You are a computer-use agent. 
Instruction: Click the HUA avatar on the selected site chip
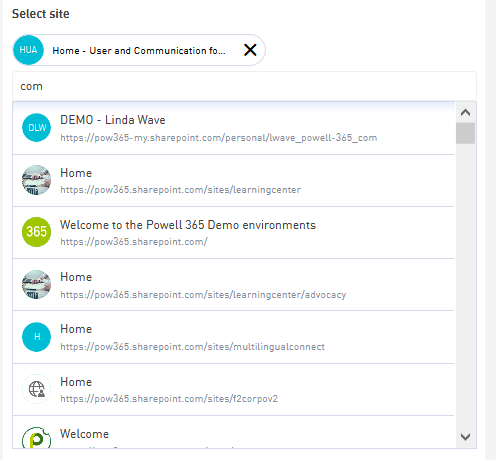28,50
